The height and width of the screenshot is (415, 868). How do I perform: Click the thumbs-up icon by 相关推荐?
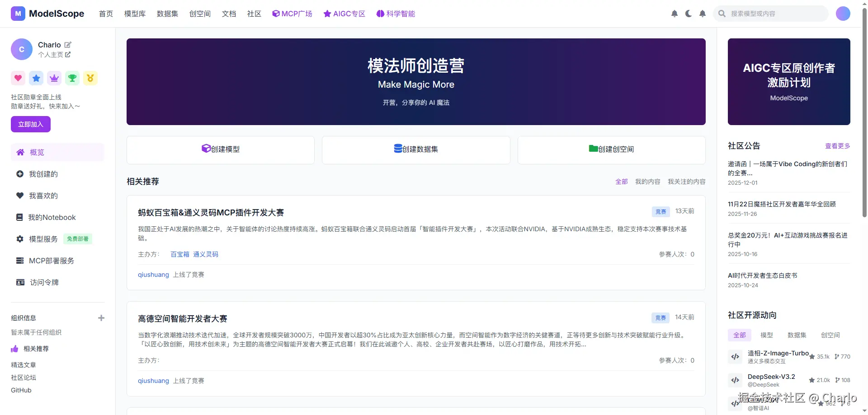(x=14, y=349)
